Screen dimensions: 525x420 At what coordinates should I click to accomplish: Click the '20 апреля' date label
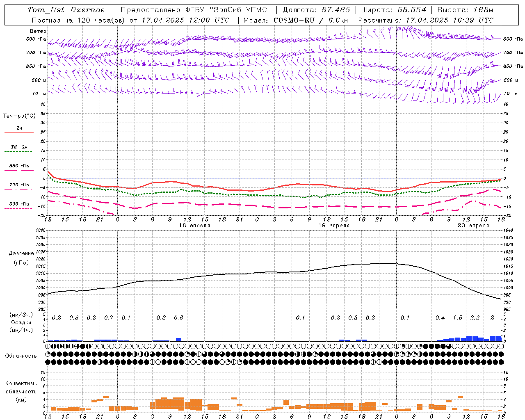(473, 226)
